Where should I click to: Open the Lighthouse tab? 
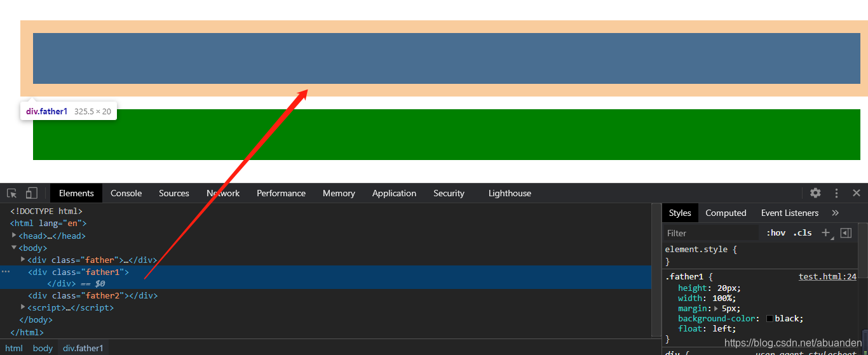point(510,193)
